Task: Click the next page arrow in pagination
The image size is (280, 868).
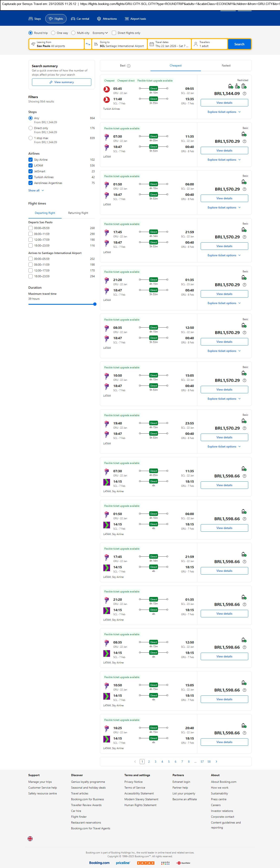Action: (x=216, y=762)
